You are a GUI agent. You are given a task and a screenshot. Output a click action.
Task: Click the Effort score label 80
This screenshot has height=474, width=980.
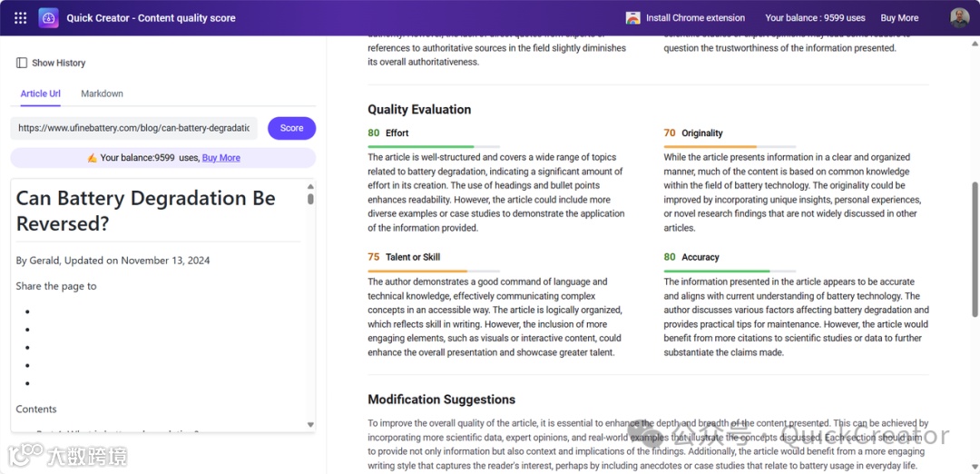[374, 133]
